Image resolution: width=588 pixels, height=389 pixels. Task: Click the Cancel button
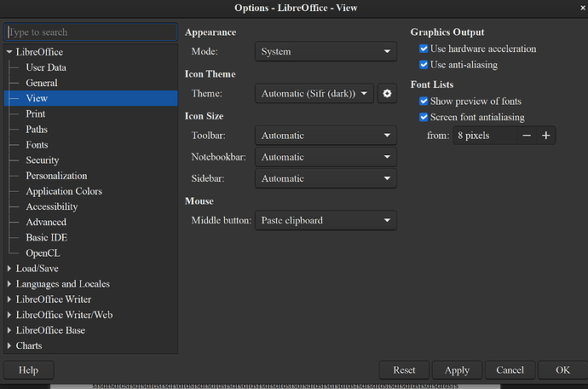(510, 370)
